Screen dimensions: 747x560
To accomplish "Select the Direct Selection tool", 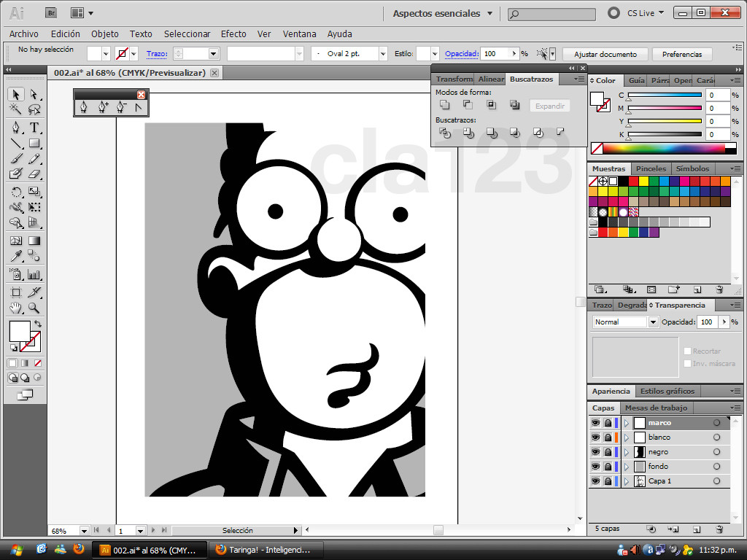I will (34, 94).
